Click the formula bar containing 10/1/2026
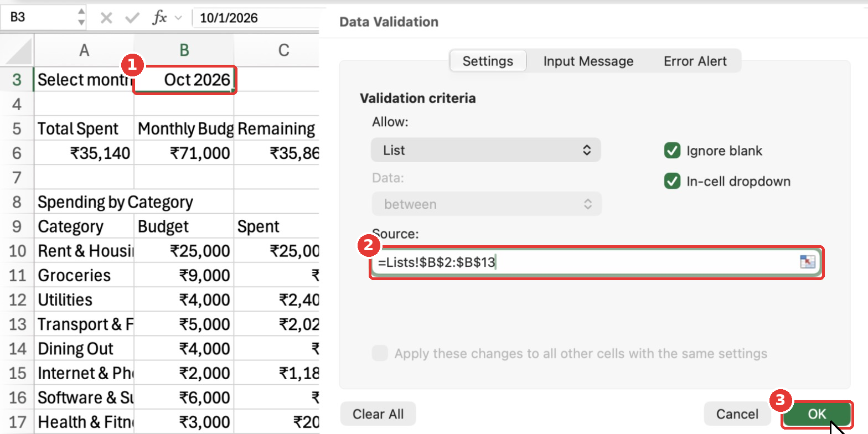The width and height of the screenshot is (868, 434). [256, 18]
